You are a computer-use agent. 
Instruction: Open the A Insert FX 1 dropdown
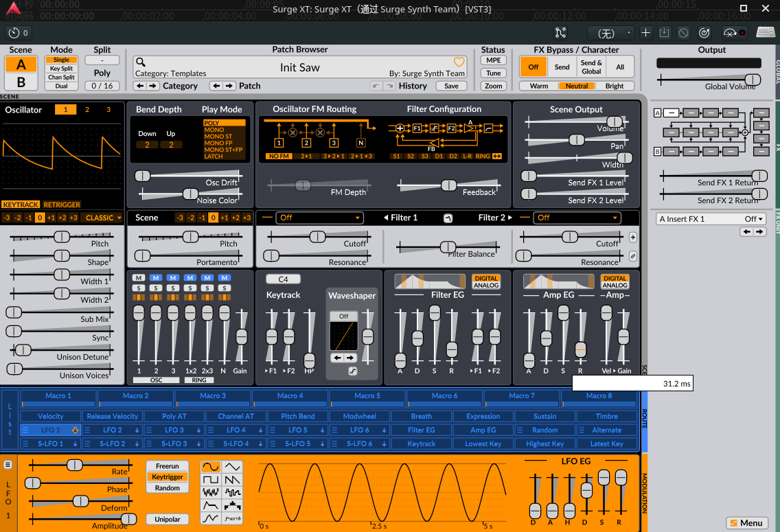(711, 219)
